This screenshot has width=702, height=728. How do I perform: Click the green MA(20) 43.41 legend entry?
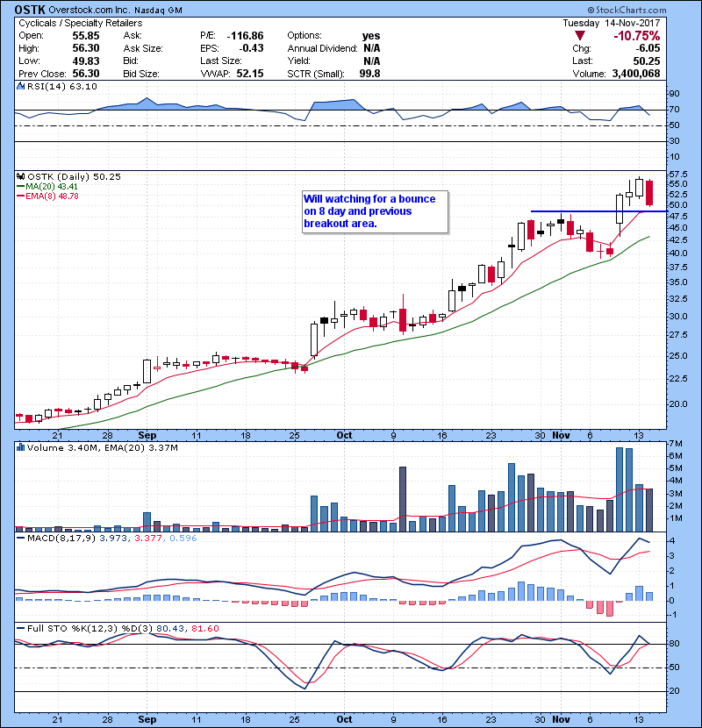tap(47, 187)
